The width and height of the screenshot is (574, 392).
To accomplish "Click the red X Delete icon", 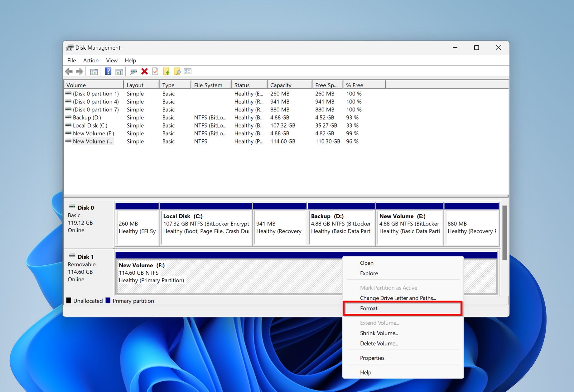I will (x=144, y=71).
